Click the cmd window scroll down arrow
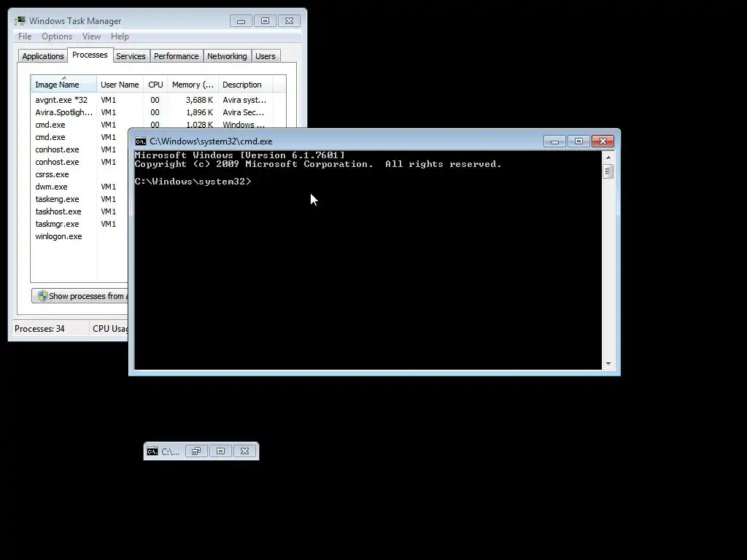The height and width of the screenshot is (560, 747). 608,364
